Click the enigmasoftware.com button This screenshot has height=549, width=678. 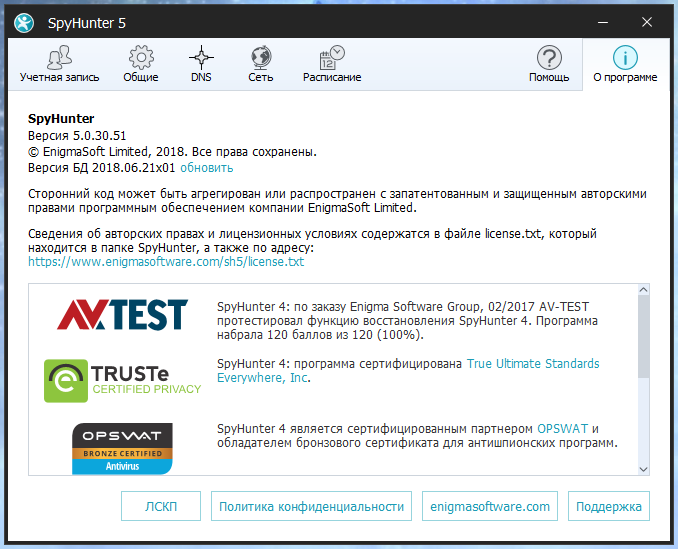click(490, 506)
